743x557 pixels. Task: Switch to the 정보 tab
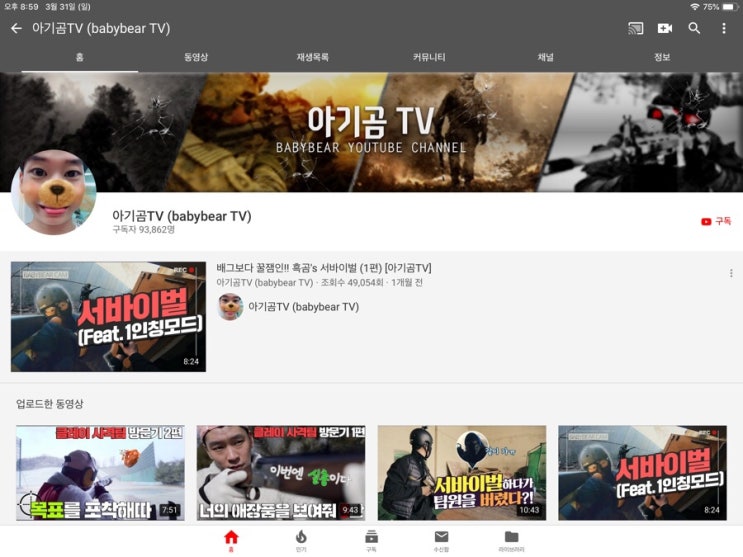point(662,57)
